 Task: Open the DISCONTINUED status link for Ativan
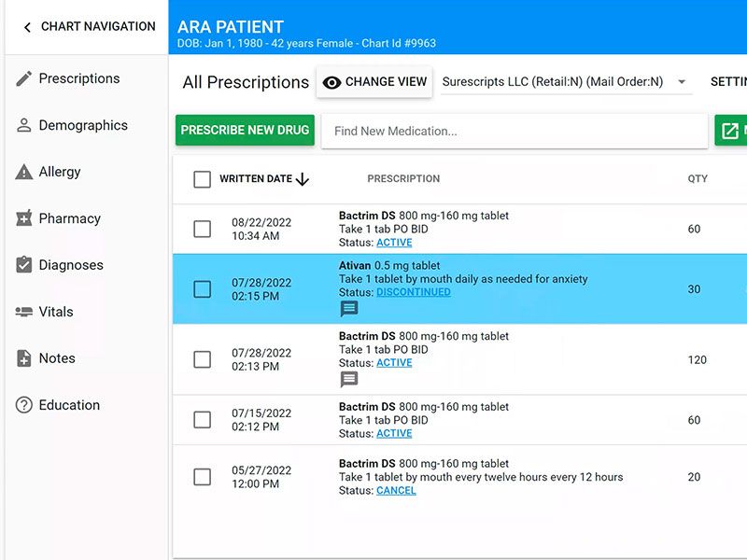coord(414,292)
